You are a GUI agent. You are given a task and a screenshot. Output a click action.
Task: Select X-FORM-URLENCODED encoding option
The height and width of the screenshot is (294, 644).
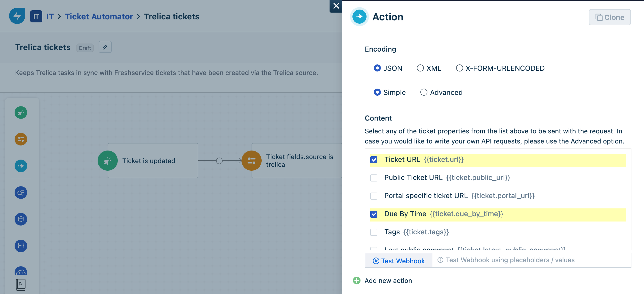click(460, 68)
